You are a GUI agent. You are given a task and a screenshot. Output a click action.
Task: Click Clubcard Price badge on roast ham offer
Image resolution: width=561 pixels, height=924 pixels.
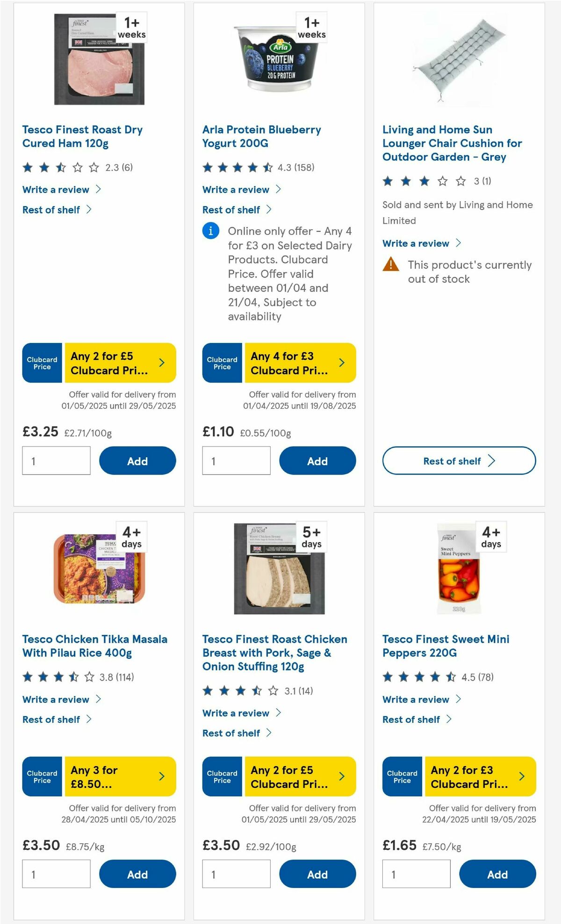pos(42,362)
